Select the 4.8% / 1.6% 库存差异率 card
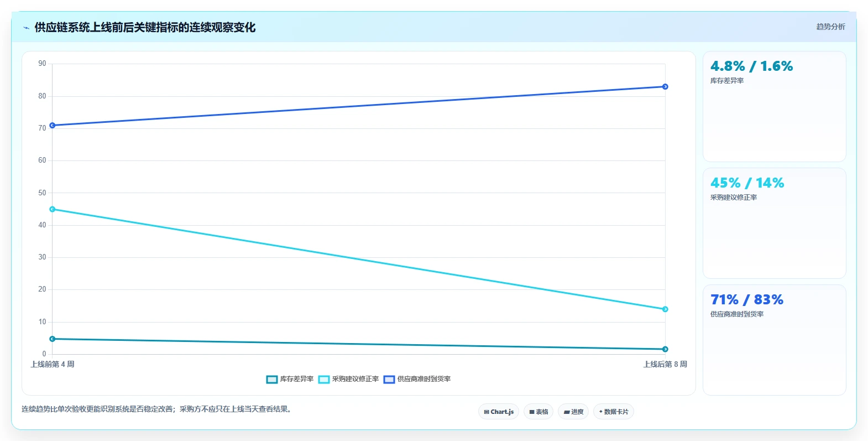The image size is (868, 441). (774, 107)
